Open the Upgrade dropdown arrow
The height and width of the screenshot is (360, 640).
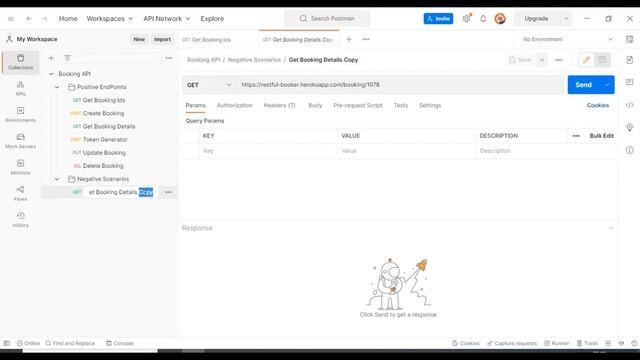(566, 19)
